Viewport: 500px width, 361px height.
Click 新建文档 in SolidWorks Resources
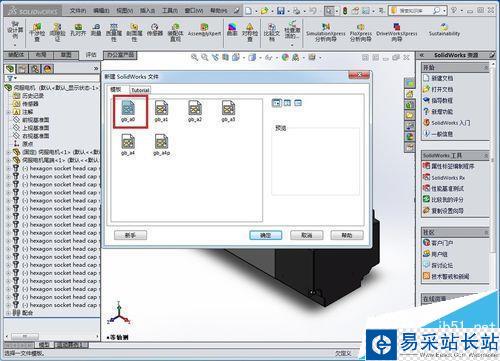pos(442,78)
